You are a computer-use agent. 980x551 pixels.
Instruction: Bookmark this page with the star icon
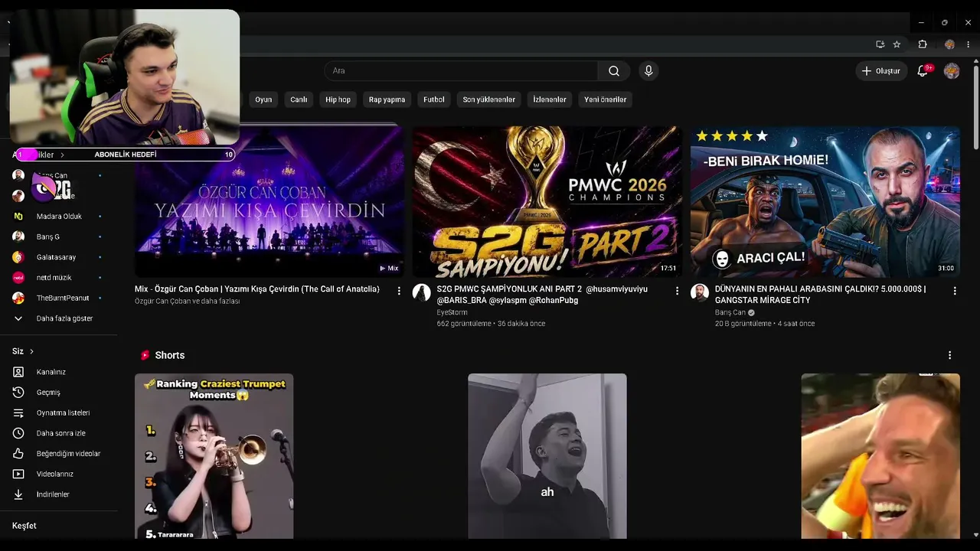(x=897, y=44)
